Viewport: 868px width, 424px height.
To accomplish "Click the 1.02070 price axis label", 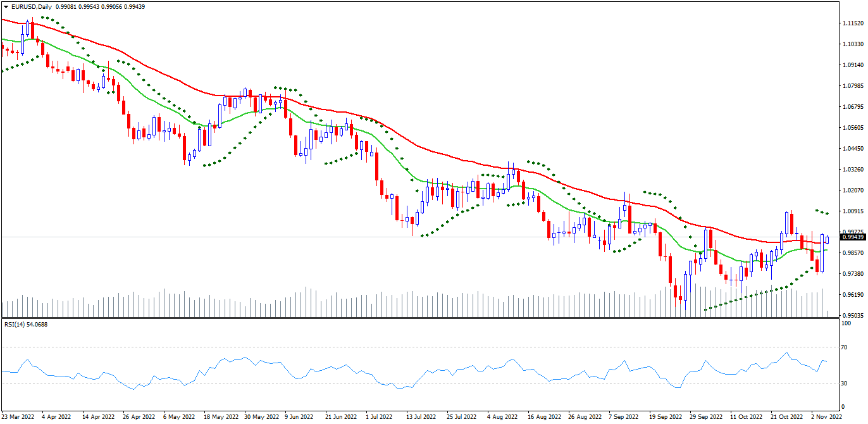I will pos(852,190).
